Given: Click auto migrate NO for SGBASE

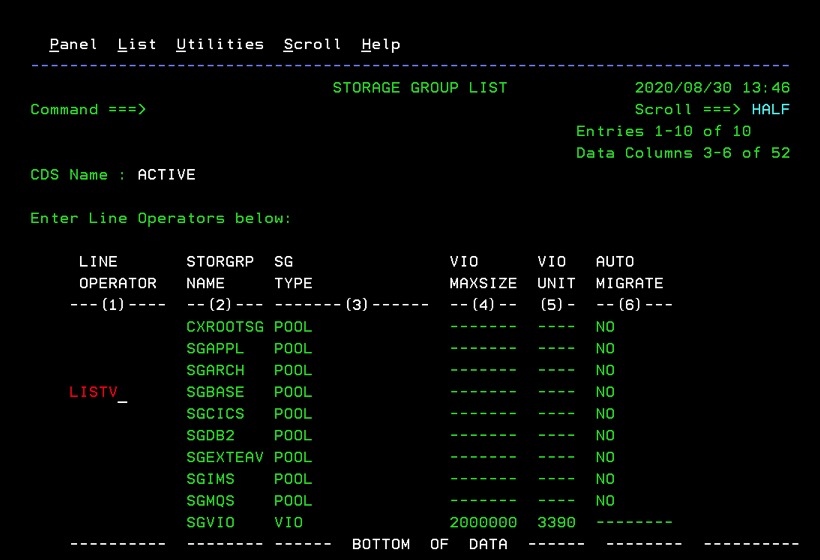Looking at the screenshot, I should [605, 392].
